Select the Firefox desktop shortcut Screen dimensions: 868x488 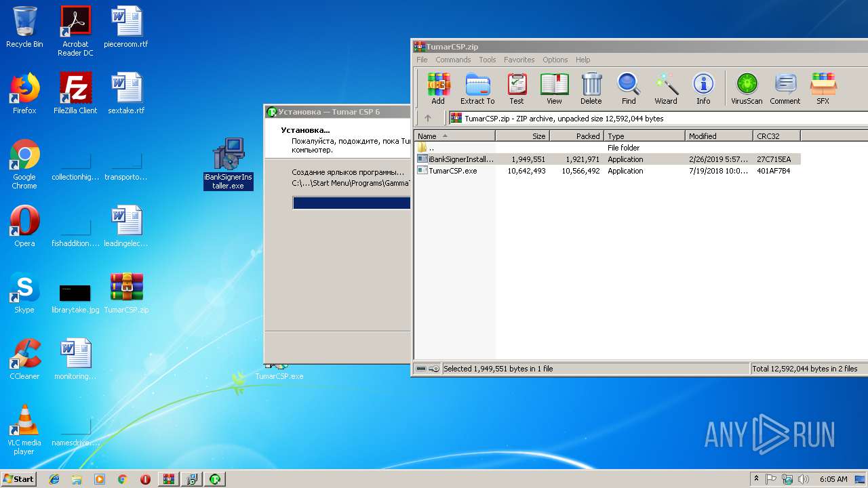pos(24,94)
